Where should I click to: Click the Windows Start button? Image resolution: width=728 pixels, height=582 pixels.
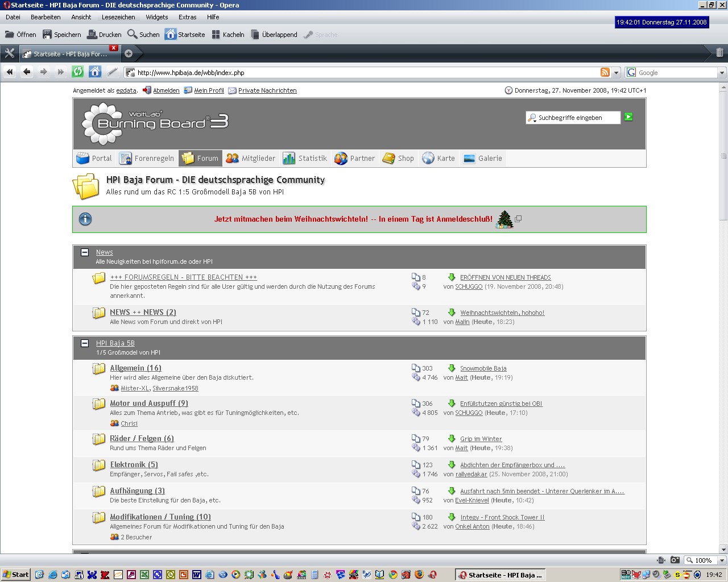(x=15, y=575)
